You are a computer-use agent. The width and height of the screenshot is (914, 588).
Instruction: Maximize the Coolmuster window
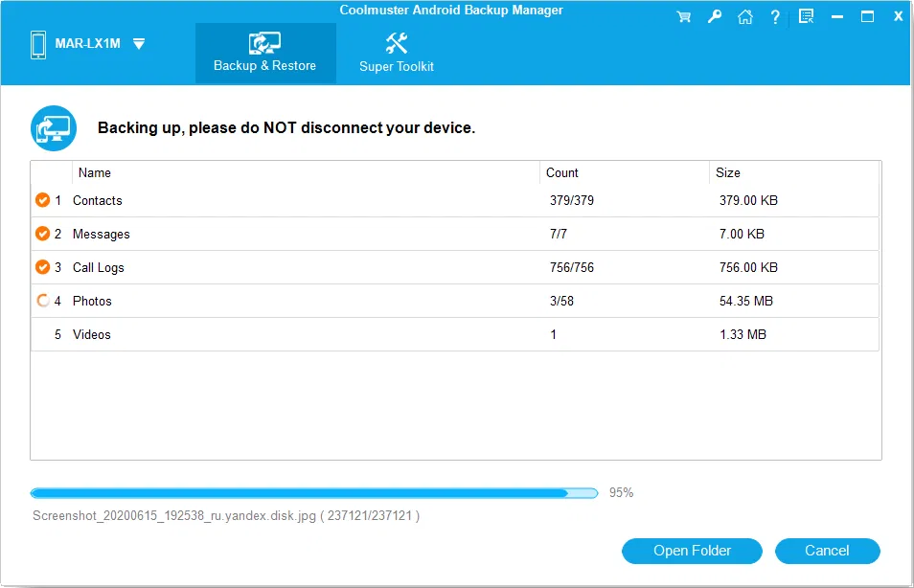(867, 17)
